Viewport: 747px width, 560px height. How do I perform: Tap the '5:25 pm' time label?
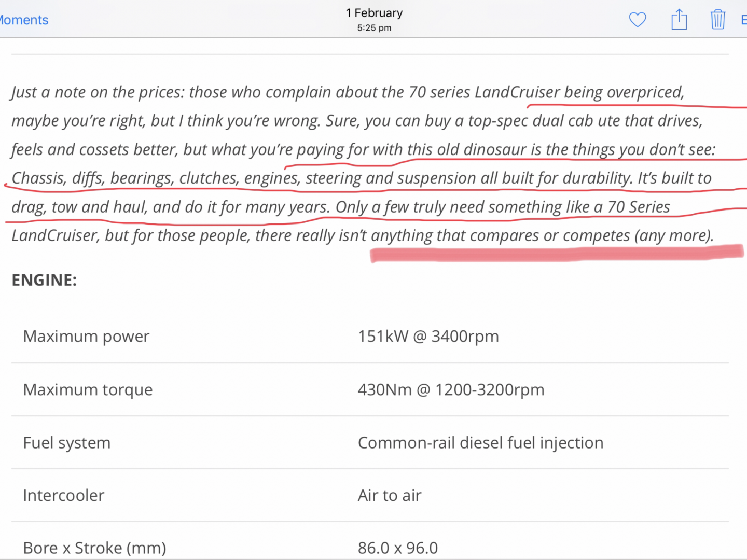pos(374,28)
